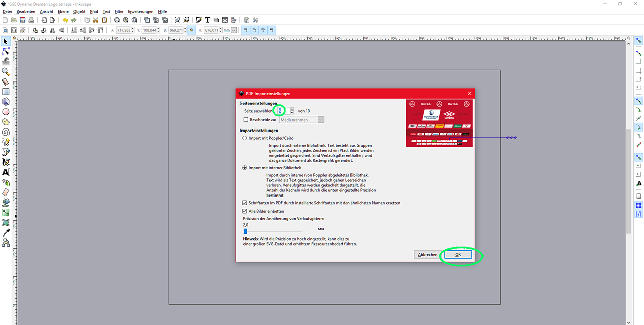Uncheck 'Alle Bilder einbetten' checkbox

tap(245, 211)
